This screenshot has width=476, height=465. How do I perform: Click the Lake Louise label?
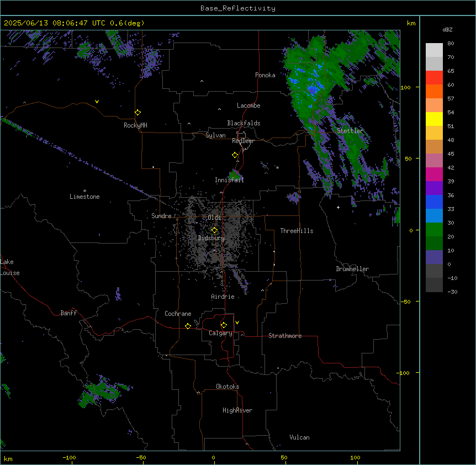[10, 267]
